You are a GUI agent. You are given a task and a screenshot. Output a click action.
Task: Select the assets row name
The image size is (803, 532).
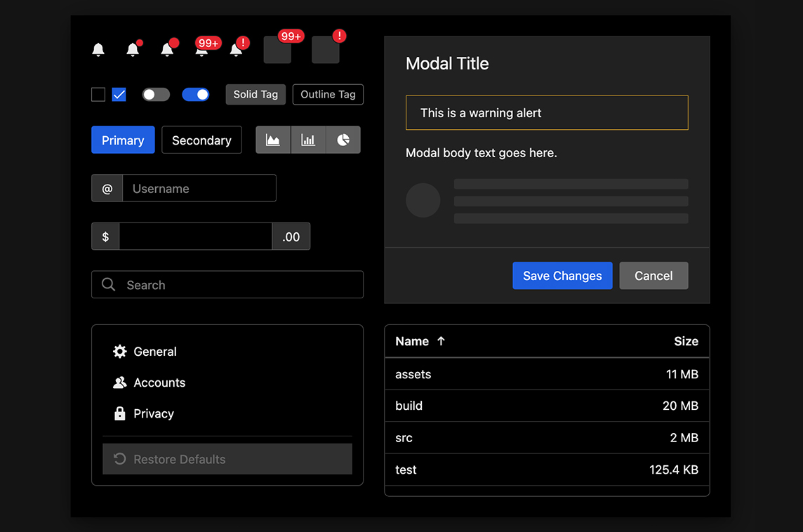(x=413, y=374)
